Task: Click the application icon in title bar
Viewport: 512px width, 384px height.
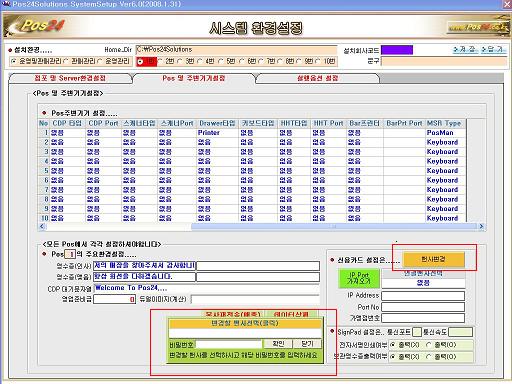Action: pyautogui.click(x=6, y=4)
